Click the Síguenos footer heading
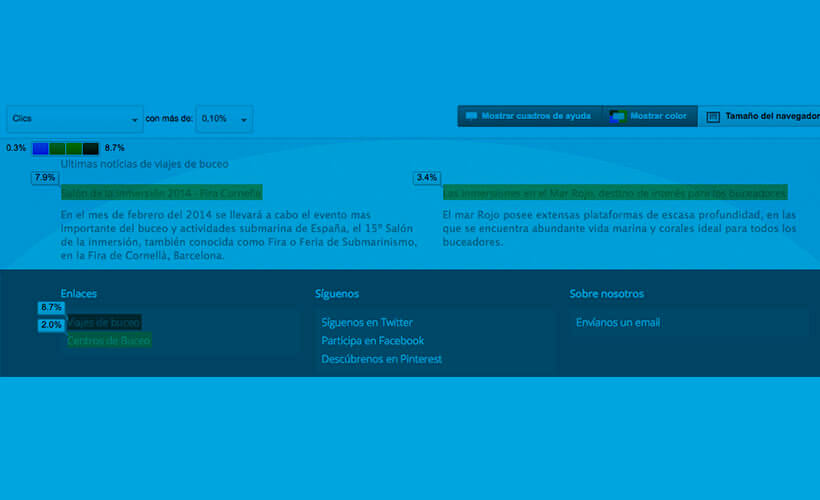The width and height of the screenshot is (820, 500). pos(337,294)
